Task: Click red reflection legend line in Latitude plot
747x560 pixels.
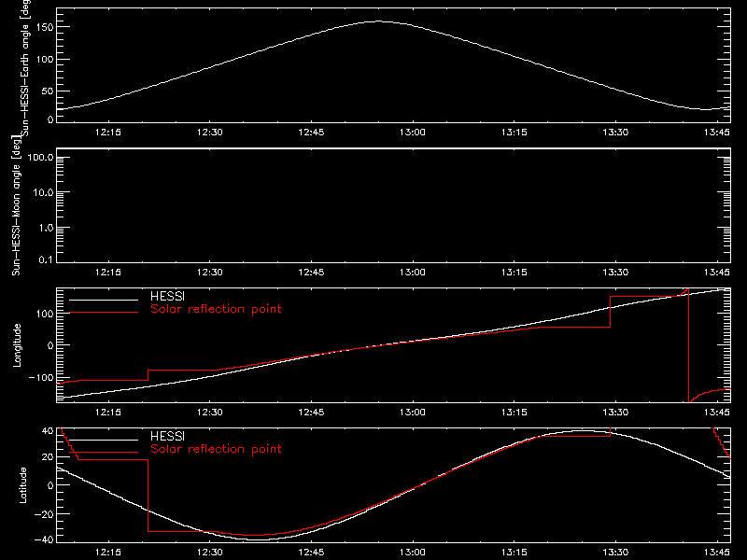Action: point(104,453)
